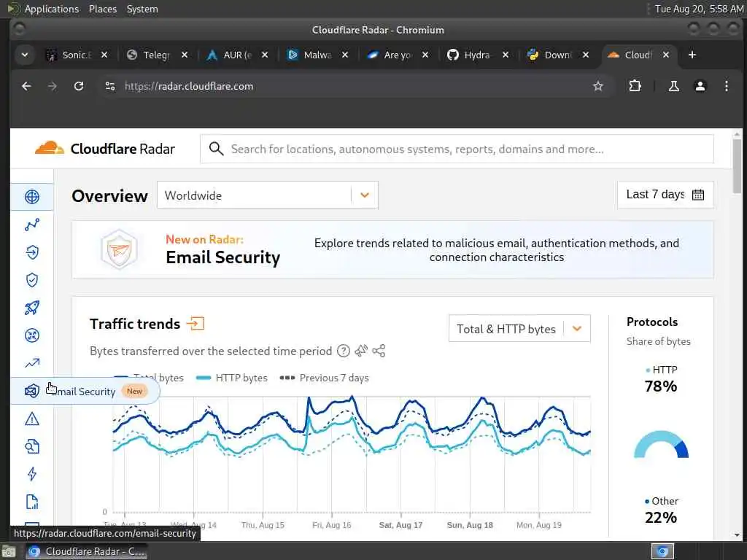Open the browser profile icon
747x560 pixels.
(x=700, y=86)
